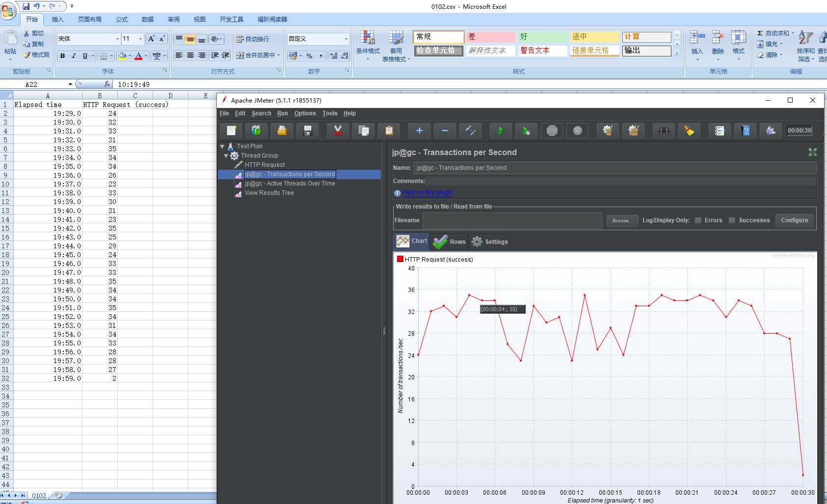Click JMeter Open file folder icon
This screenshot has height=504, width=827.
point(282,131)
